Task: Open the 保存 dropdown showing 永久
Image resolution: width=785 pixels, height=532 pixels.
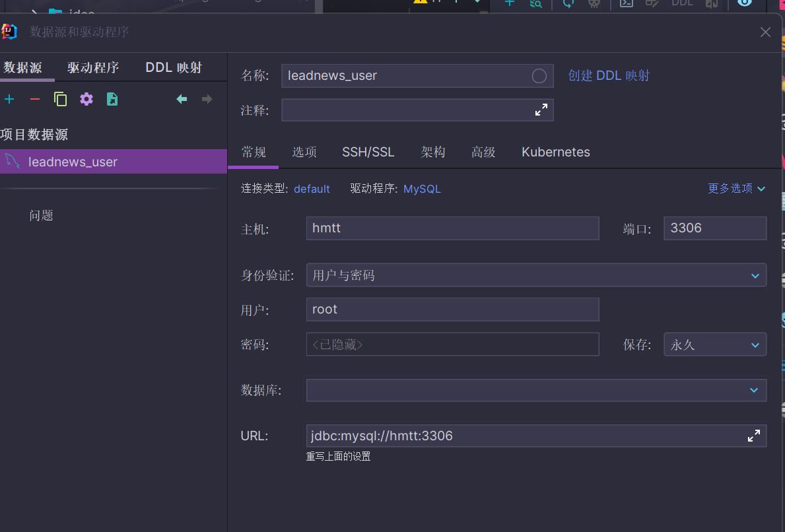Action: [715, 345]
